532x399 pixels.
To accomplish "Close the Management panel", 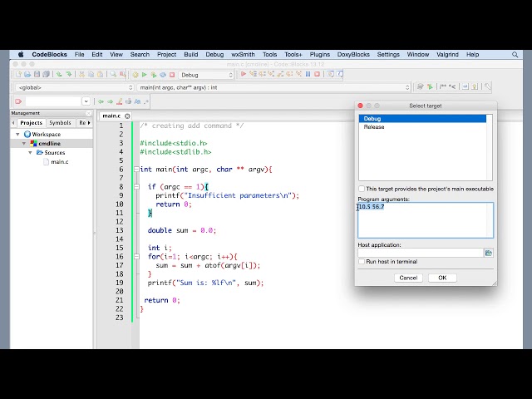I will (x=89, y=113).
